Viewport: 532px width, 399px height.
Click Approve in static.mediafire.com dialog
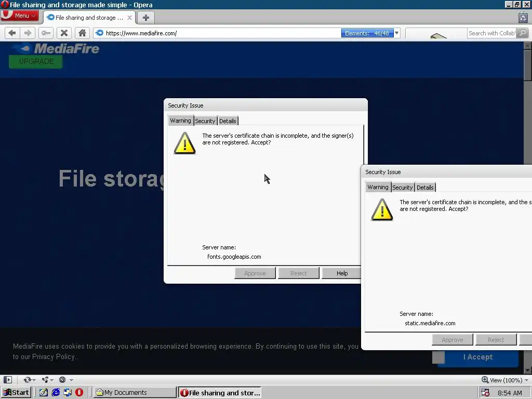453,340
